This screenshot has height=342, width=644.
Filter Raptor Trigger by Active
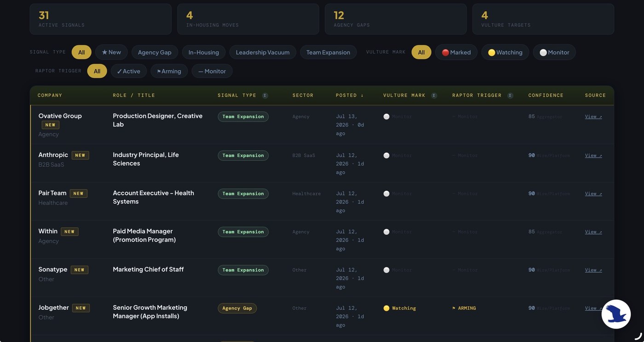click(129, 71)
